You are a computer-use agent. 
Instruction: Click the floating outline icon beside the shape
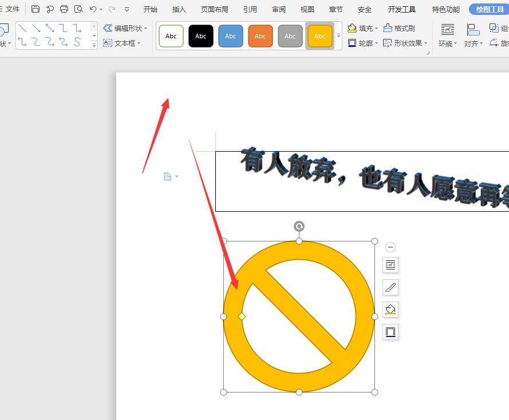[x=390, y=332]
